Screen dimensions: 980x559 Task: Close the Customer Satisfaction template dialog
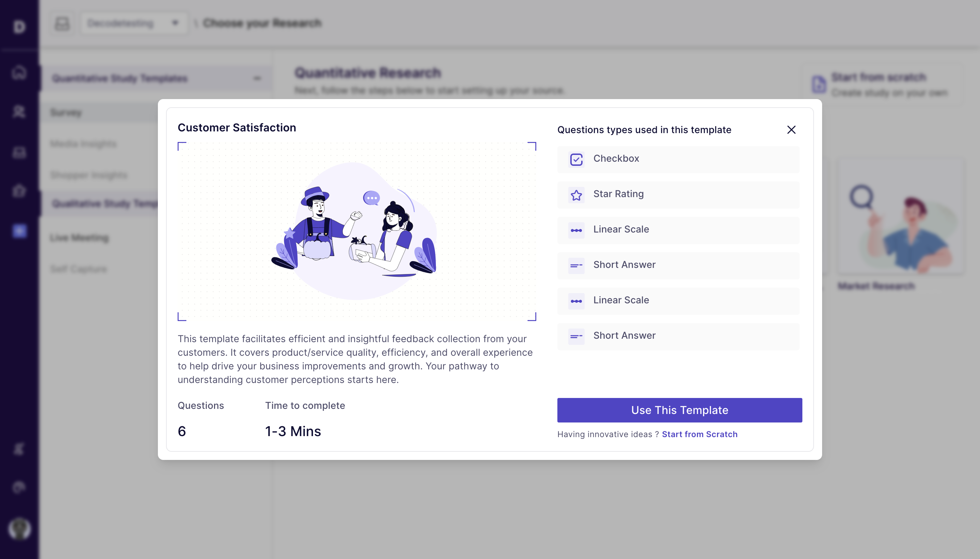pos(791,130)
